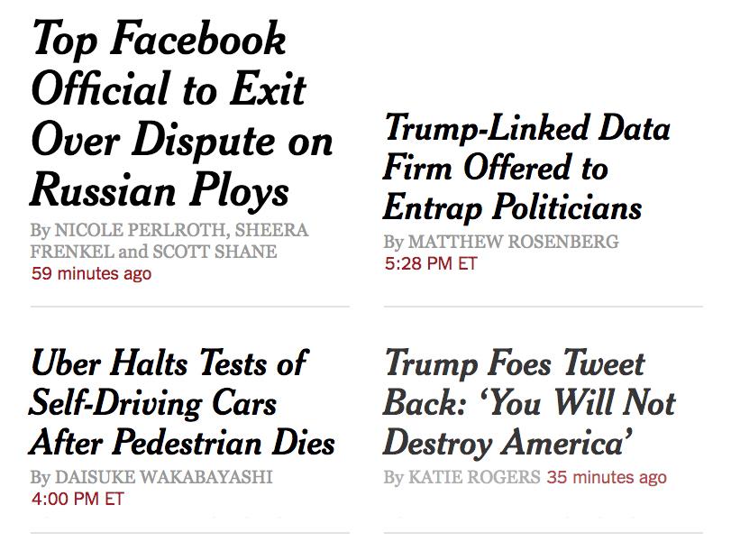Click the 59 minutes ago timestamp
Viewport: 731px width, 560px height.
[91, 273]
